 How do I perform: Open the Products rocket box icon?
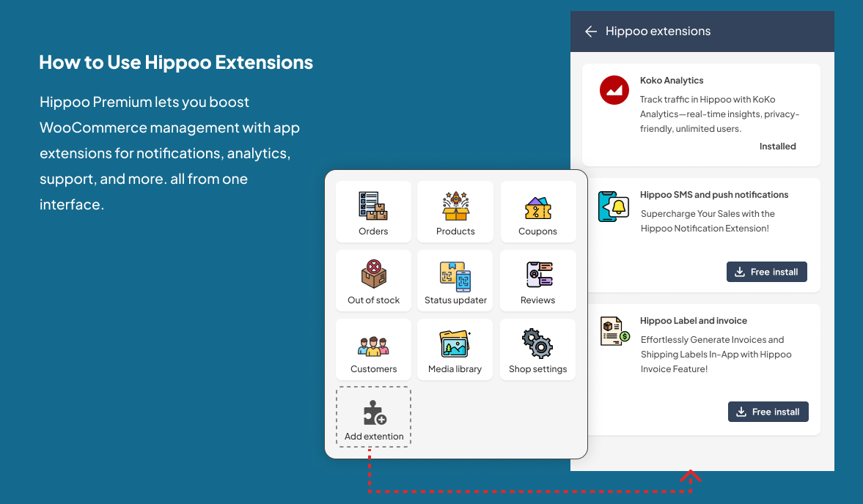coord(456,206)
